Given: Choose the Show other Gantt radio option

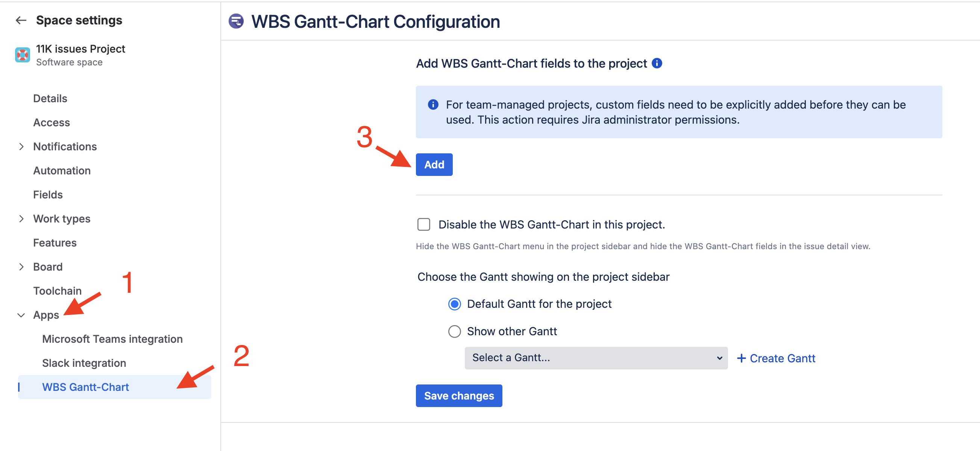Looking at the screenshot, I should click(x=454, y=331).
